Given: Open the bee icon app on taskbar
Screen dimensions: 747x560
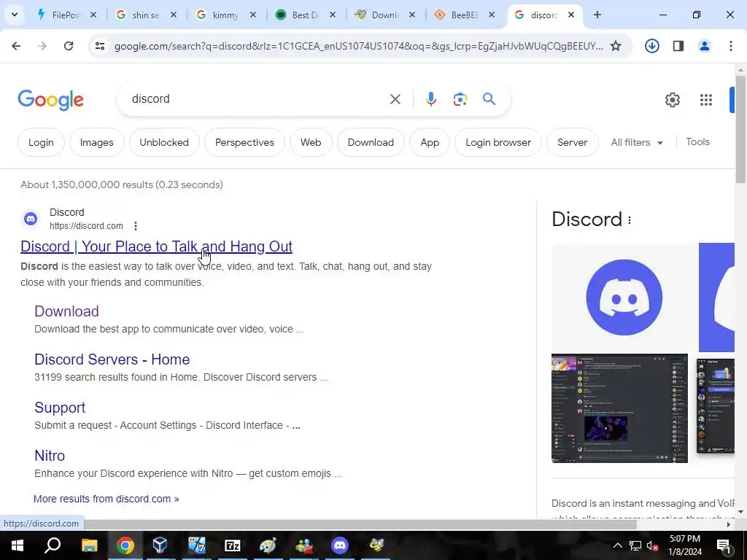Looking at the screenshot, I should coord(376,545).
